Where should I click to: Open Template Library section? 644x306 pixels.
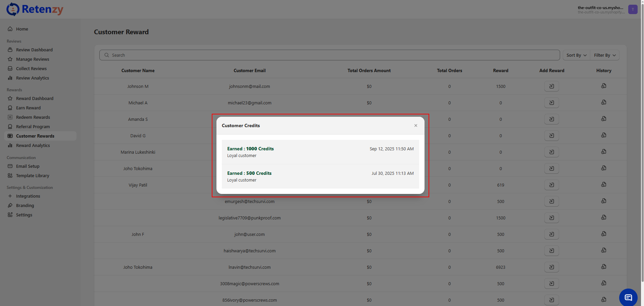[33, 176]
